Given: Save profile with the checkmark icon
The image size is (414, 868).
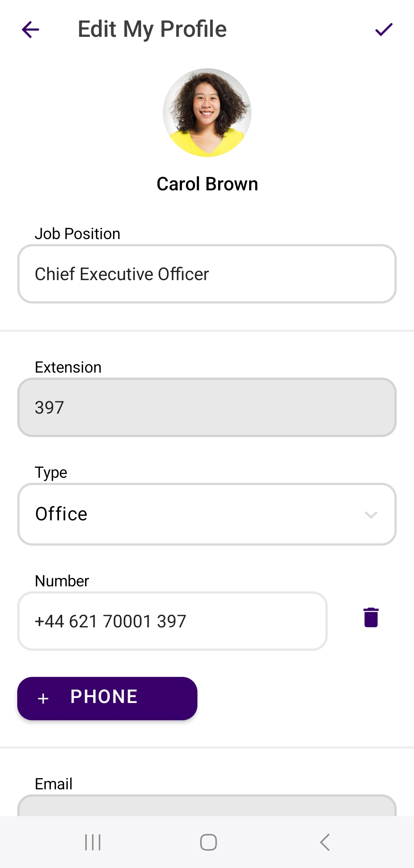Looking at the screenshot, I should click(x=384, y=30).
